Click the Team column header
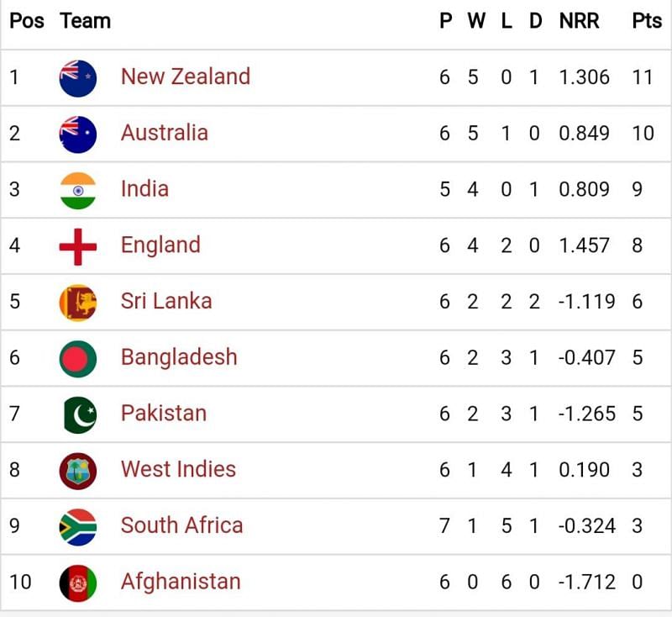 (x=86, y=20)
